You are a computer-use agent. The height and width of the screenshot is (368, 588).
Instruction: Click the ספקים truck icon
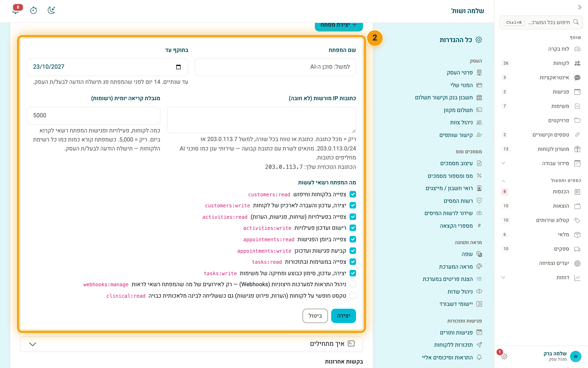pos(577,249)
